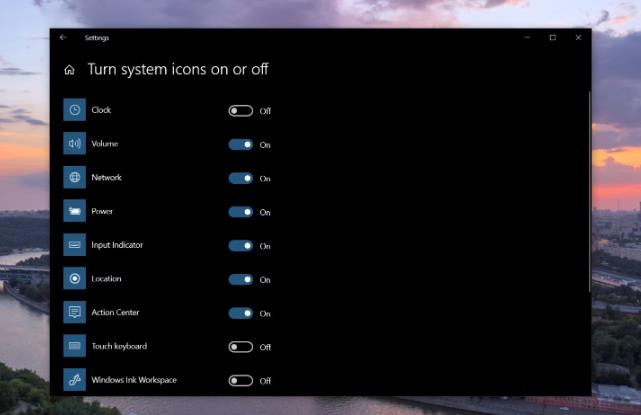Screen dimensions: 641x415
Task: Click the Power battery icon tile
Action: [74, 211]
